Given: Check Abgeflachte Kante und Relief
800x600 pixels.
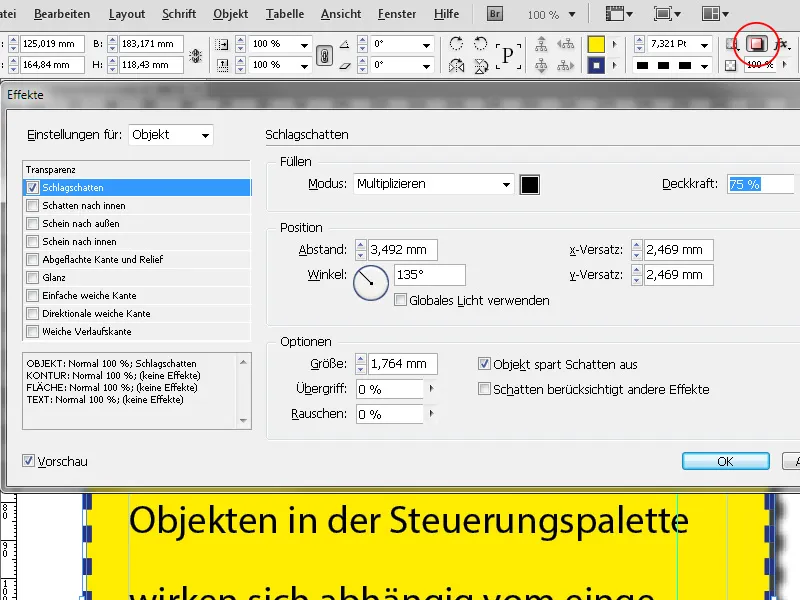Looking at the screenshot, I should click(33, 259).
